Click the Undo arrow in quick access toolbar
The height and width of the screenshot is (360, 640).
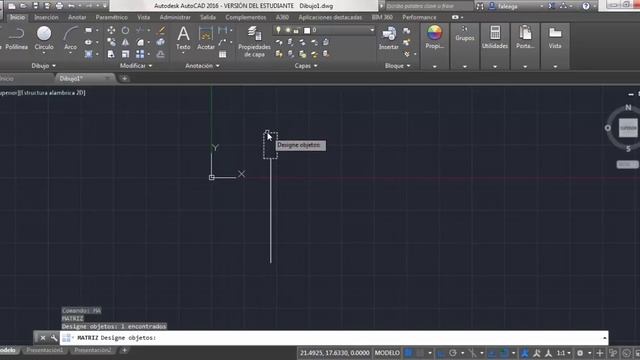[x=71, y=6]
